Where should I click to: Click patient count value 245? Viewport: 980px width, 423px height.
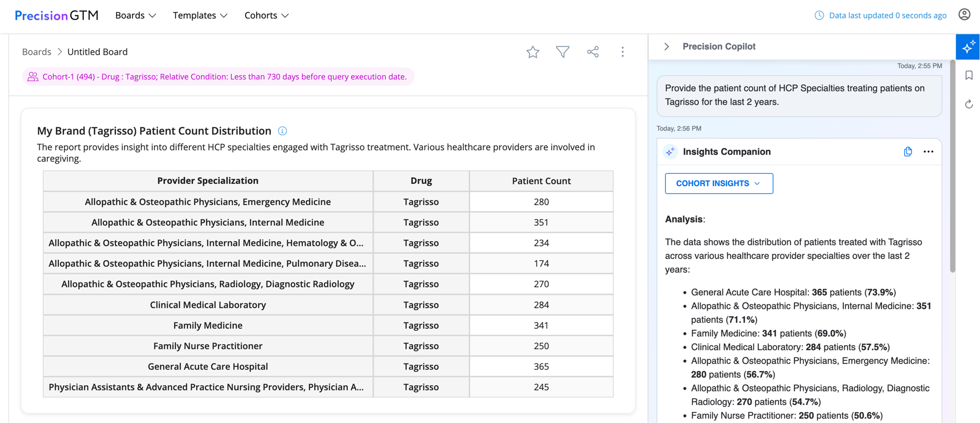click(x=541, y=387)
